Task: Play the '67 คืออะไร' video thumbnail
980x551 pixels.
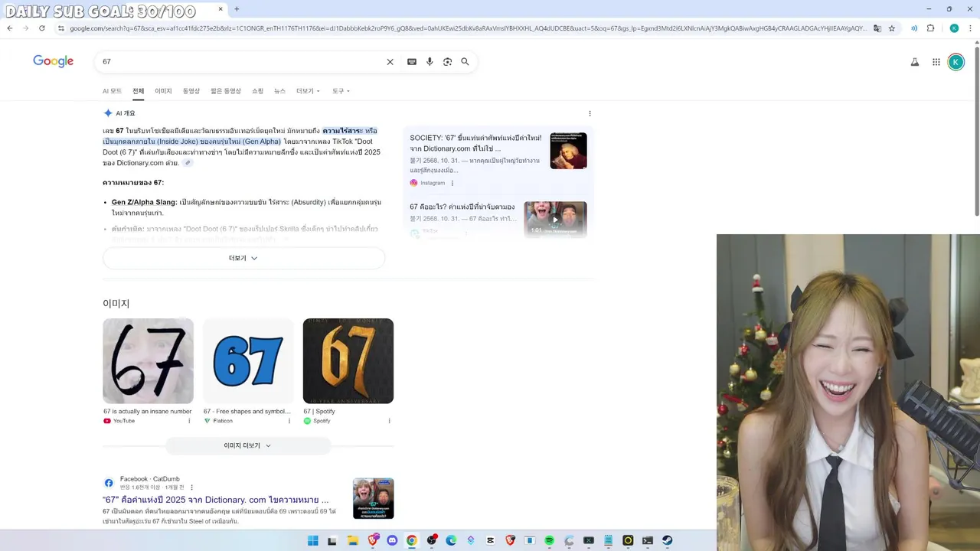Action: (x=555, y=220)
